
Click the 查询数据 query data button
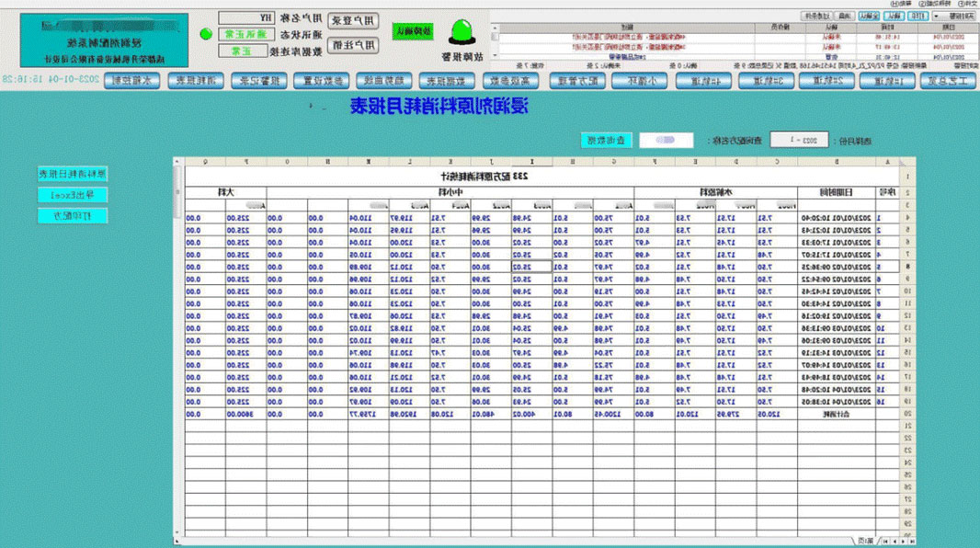pos(607,141)
